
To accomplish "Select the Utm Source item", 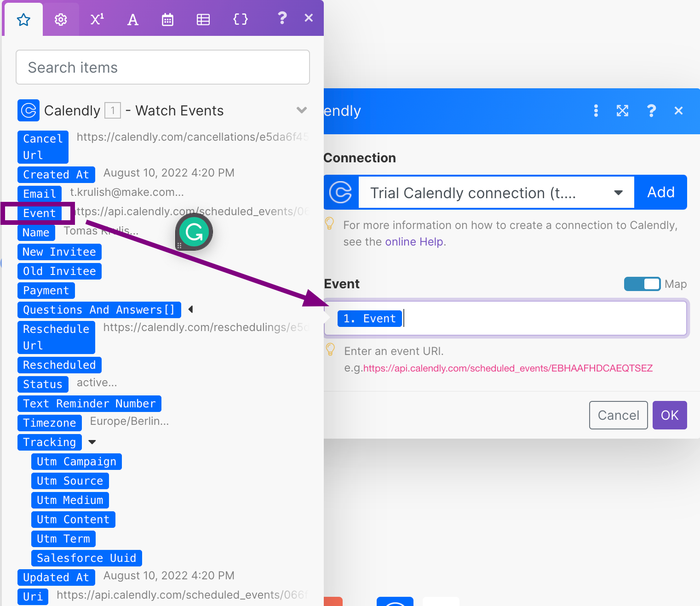I will coord(70,481).
